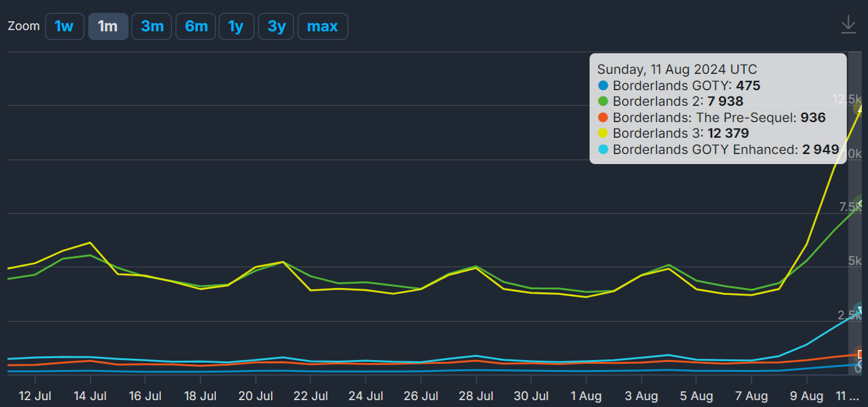Switch zoom to 3m
The height and width of the screenshot is (407, 868).
pos(151,26)
